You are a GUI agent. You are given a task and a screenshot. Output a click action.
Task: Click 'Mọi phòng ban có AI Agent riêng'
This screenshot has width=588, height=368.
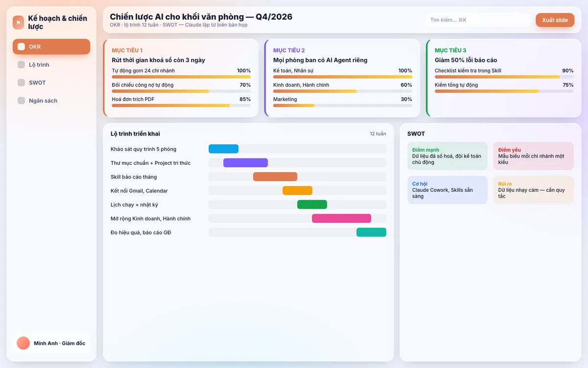pyautogui.click(x=320, y=60)
